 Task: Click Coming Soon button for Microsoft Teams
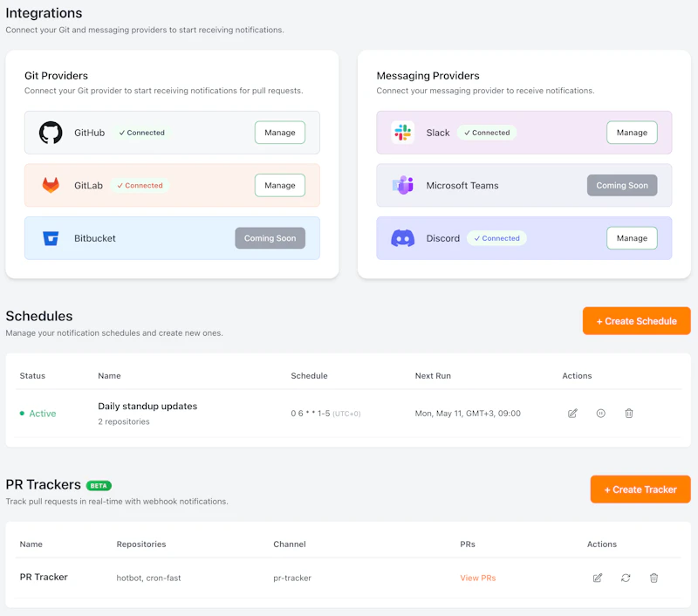pyautogui.click(x=622, y=185)
